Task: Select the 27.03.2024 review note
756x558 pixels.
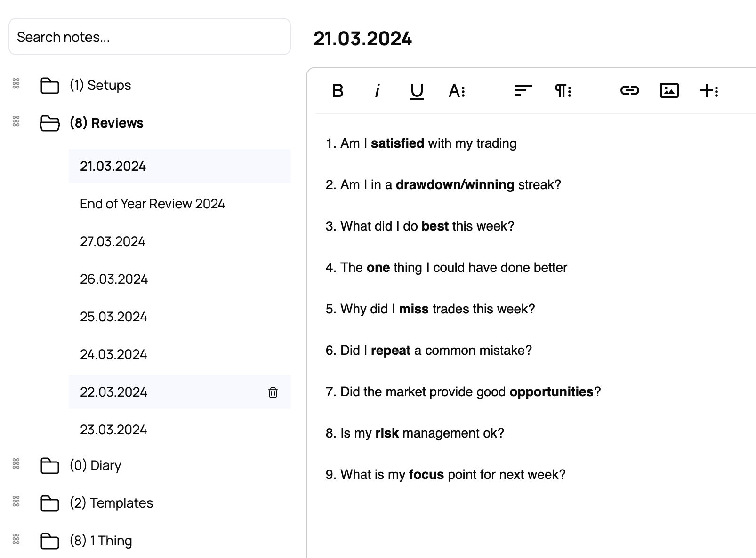Action: coord(113,241)
